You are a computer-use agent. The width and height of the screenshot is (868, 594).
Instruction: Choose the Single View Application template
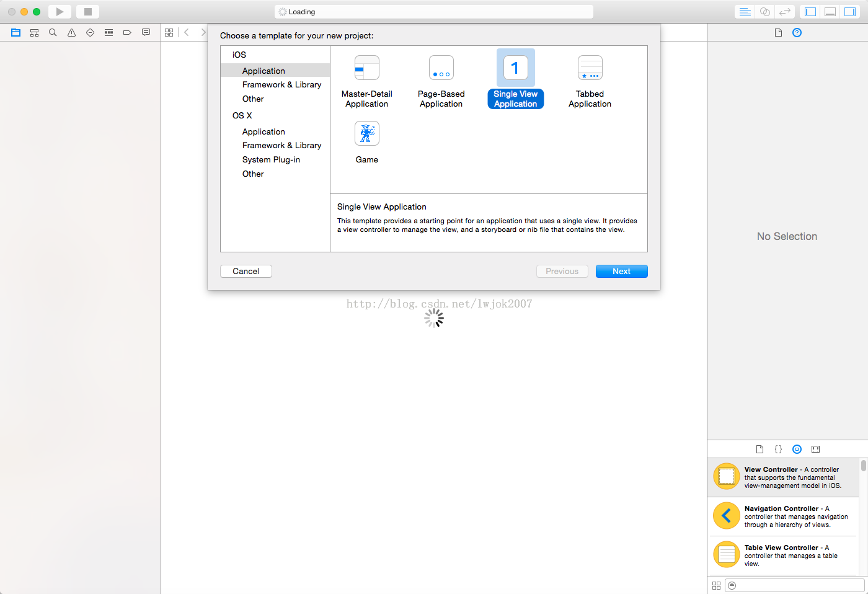[x=516, y=80]
